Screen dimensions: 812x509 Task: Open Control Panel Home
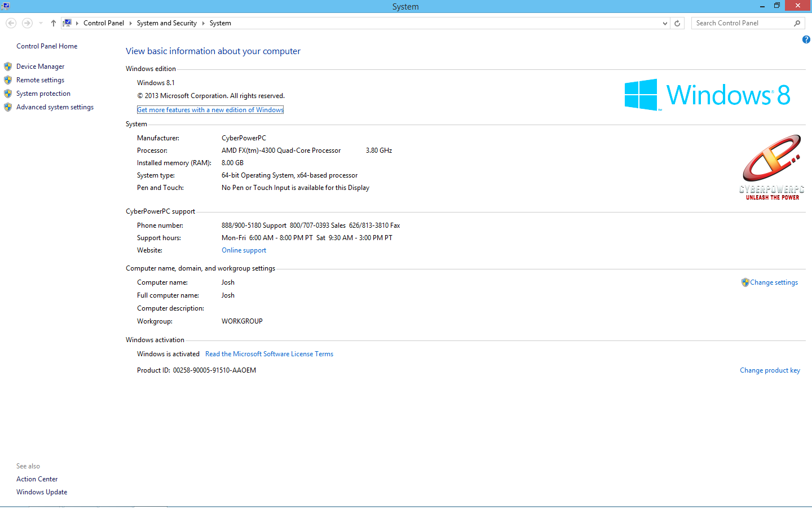pos(47,46)
